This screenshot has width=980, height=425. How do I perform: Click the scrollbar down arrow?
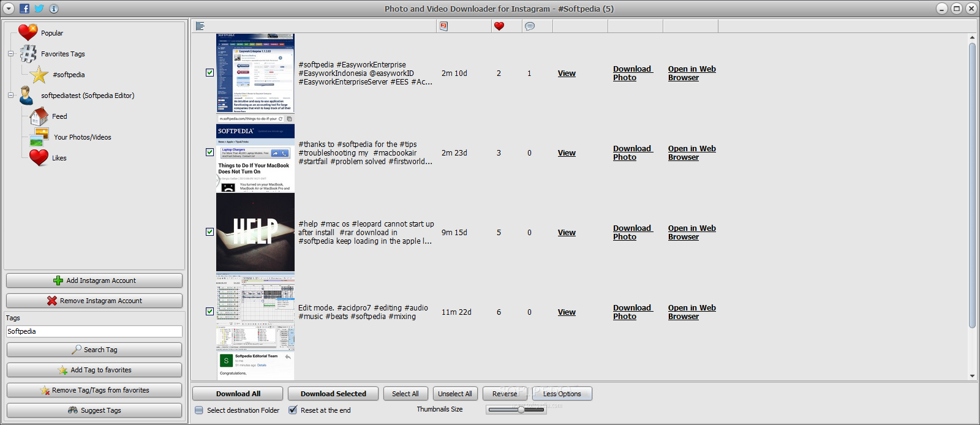coord(972,376)
